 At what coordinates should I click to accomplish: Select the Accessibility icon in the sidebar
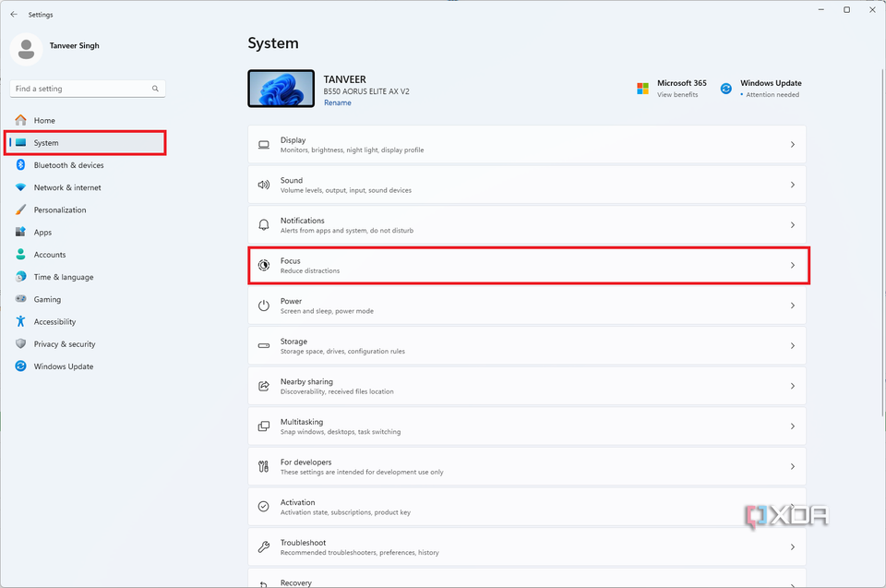[x=20, y=321]
